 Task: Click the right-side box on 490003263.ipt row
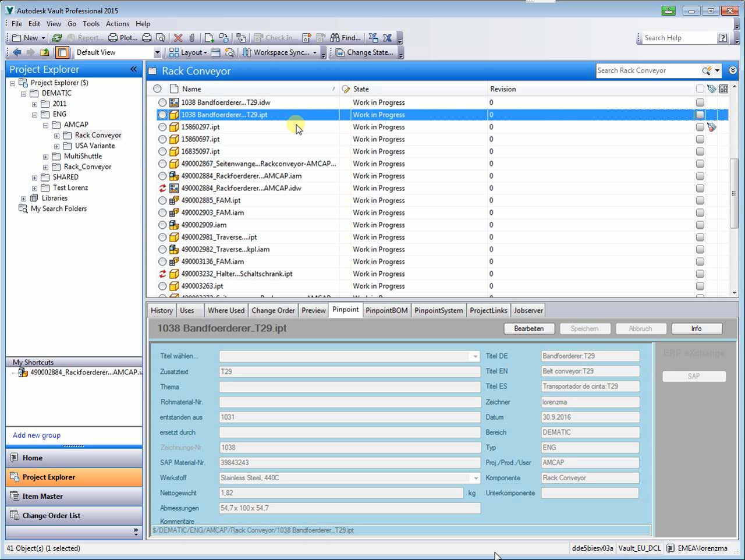[700, 286]
